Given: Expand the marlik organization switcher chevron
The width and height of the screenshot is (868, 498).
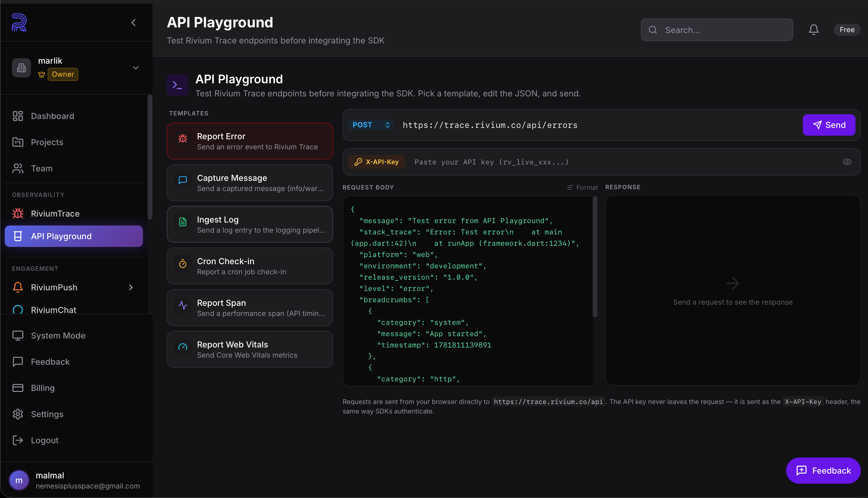Looking at the screenshot, I should coord(135,68).
